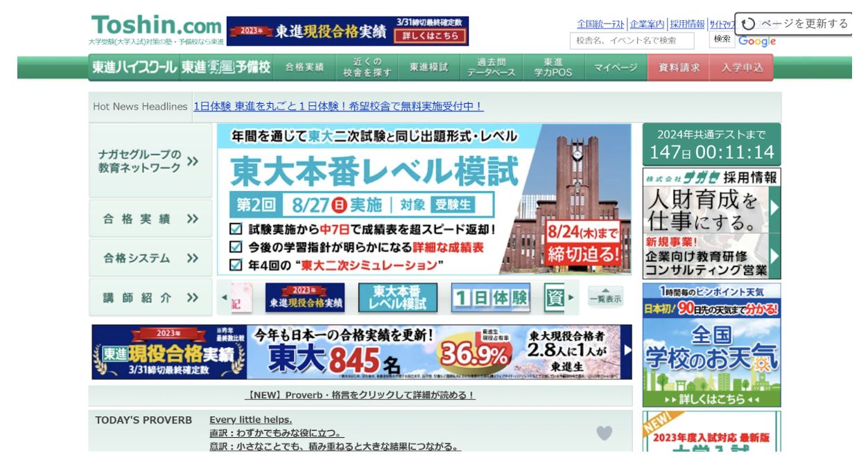Open the 全国統一テスト top link
The width and height of the screenshot is (868, 460).
(x=600, y=24)
